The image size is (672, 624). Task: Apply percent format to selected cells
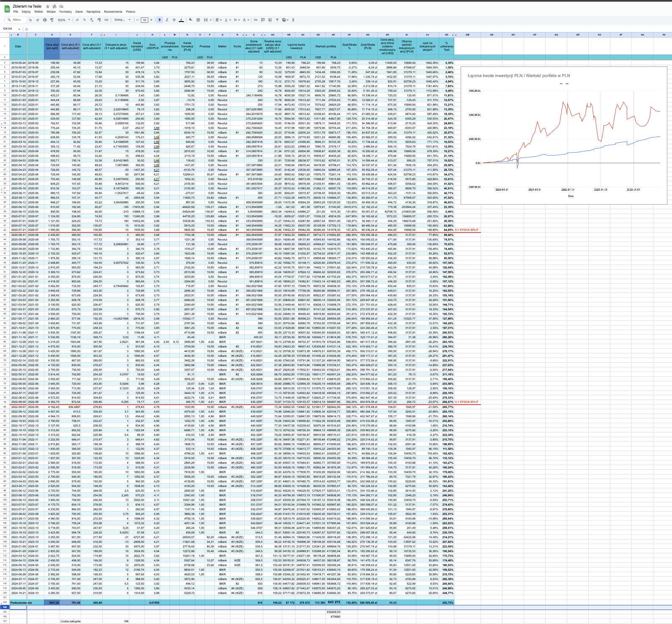[85, 20]
